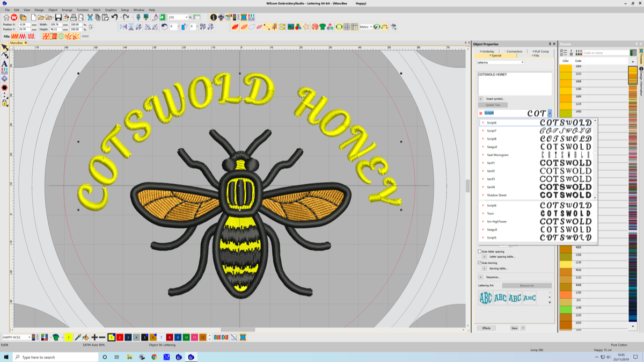Click the Threads 'Code or name' search field
644x362 pixels.
tap(605, 53)
